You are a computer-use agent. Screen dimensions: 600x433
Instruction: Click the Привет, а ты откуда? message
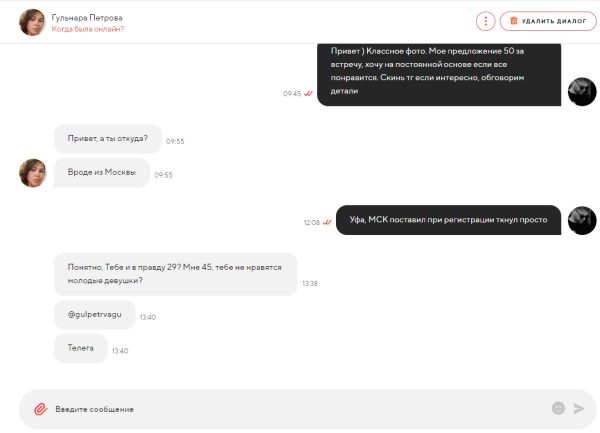point(108,138)
